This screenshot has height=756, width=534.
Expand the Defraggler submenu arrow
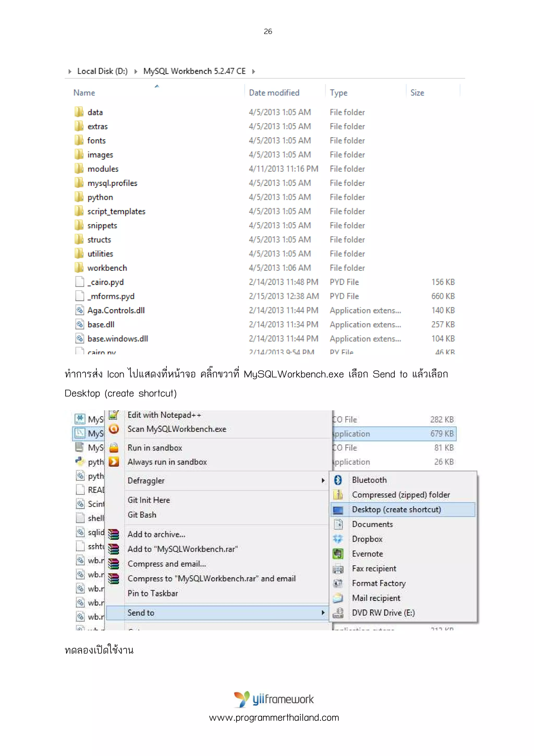point(323,481)
